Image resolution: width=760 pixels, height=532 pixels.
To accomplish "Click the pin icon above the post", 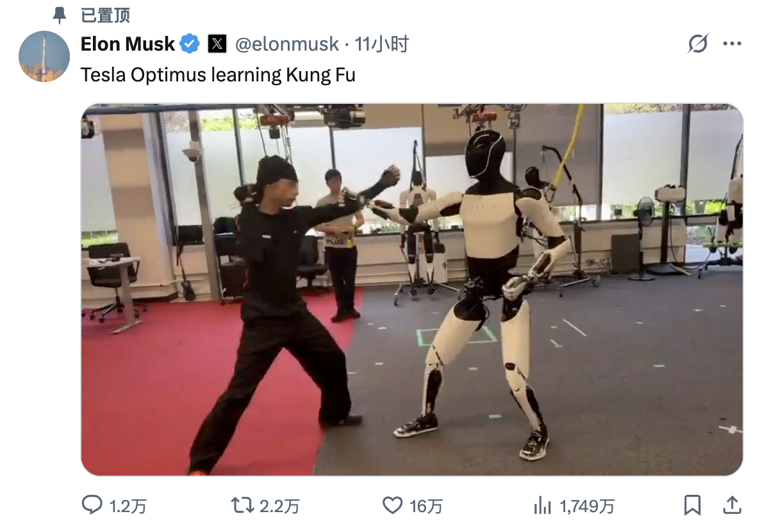I will (x=60, y=15).
